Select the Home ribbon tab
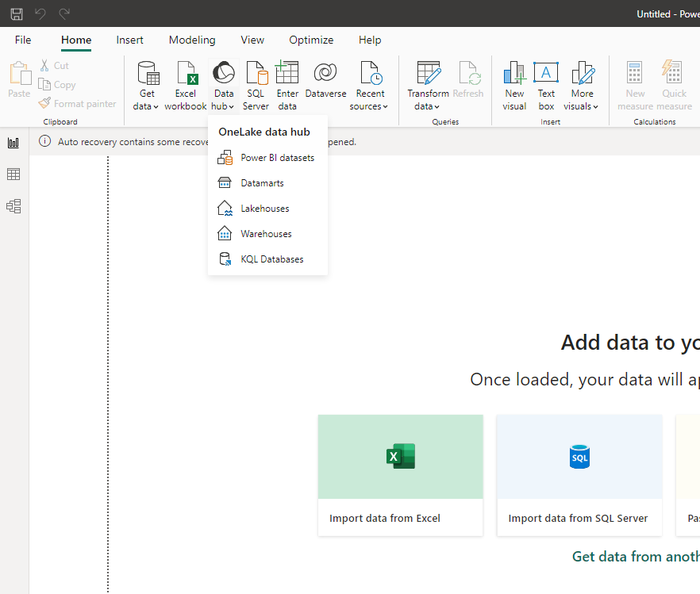The image size is (700, 594). (76, 40)
